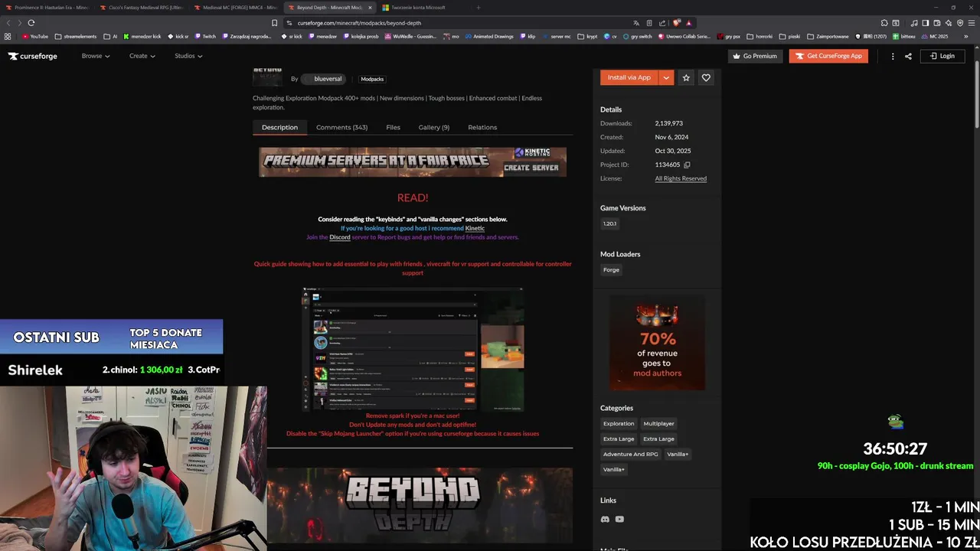
Task: Open YouTube bookmark
Action: 35,36
